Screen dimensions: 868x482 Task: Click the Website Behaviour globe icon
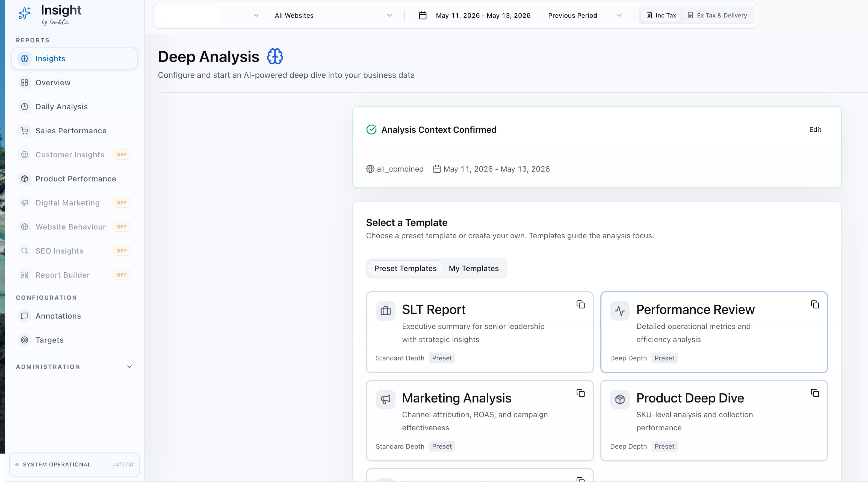pyautogui.click(x=25, y=227)
